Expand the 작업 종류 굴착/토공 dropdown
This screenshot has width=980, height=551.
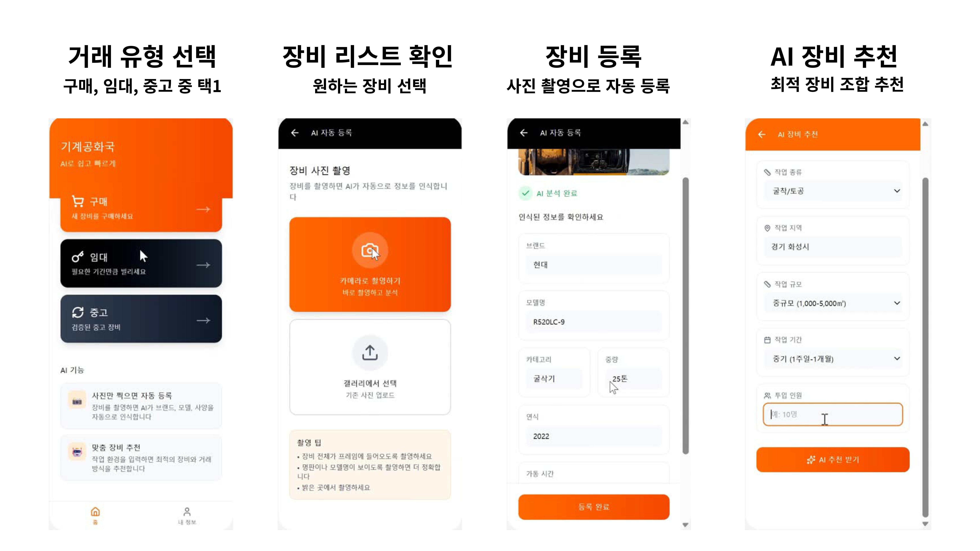pos(833,191)
